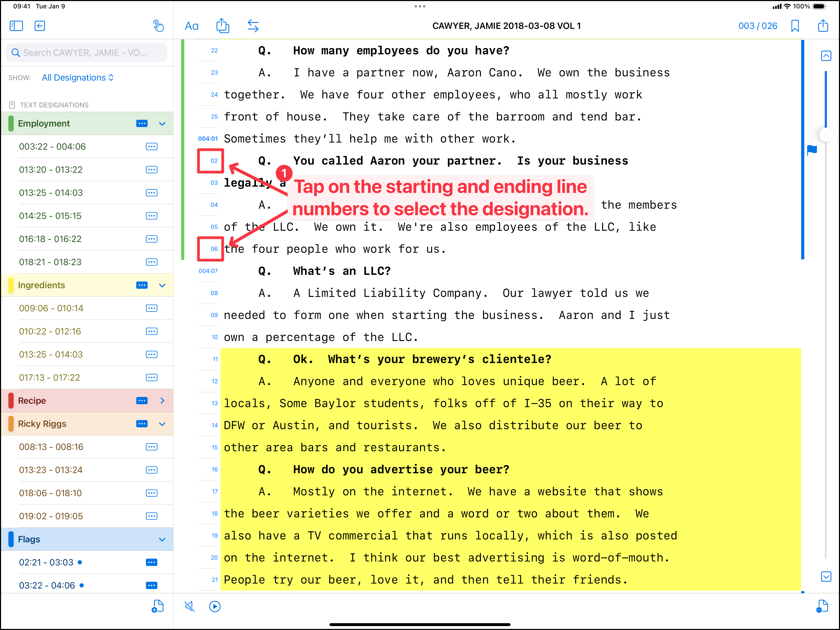The height and width of the screenshot is (630, 840).
Task: Select flag entry 02:21 - 03:03
Action: (x=46, y=562)
